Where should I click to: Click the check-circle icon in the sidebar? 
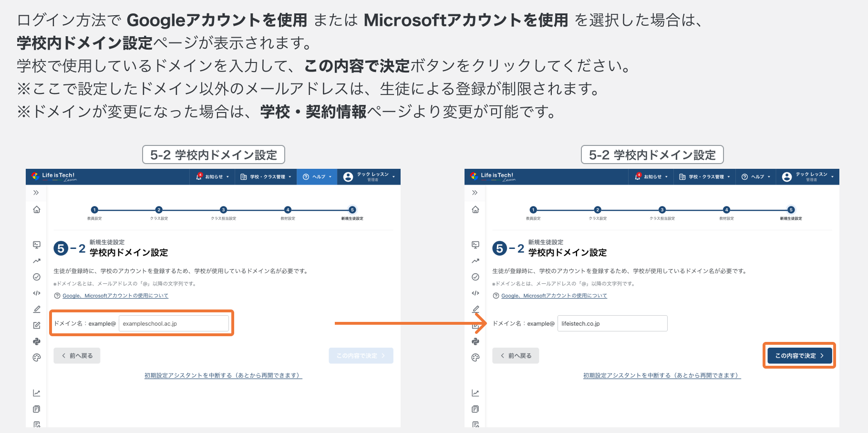coord(36,277)
